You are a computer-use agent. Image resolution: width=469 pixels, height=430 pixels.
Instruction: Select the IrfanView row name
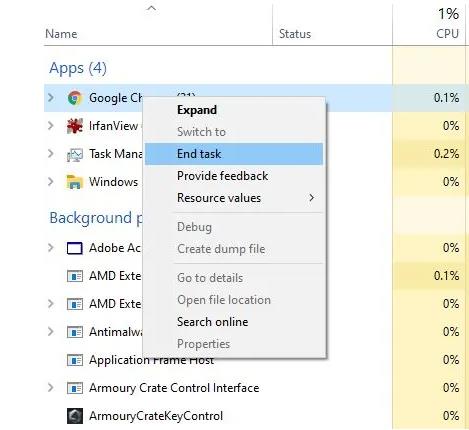[113, 126]
